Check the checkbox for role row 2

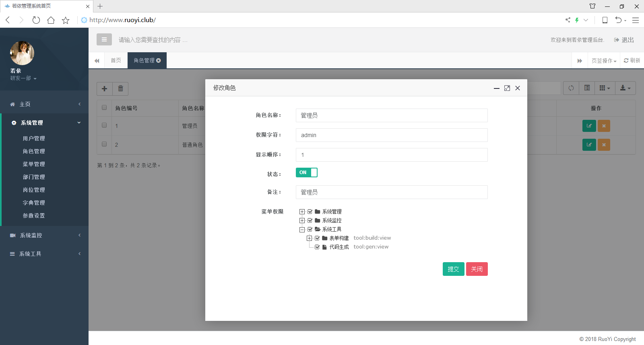(x=104, y=144)
